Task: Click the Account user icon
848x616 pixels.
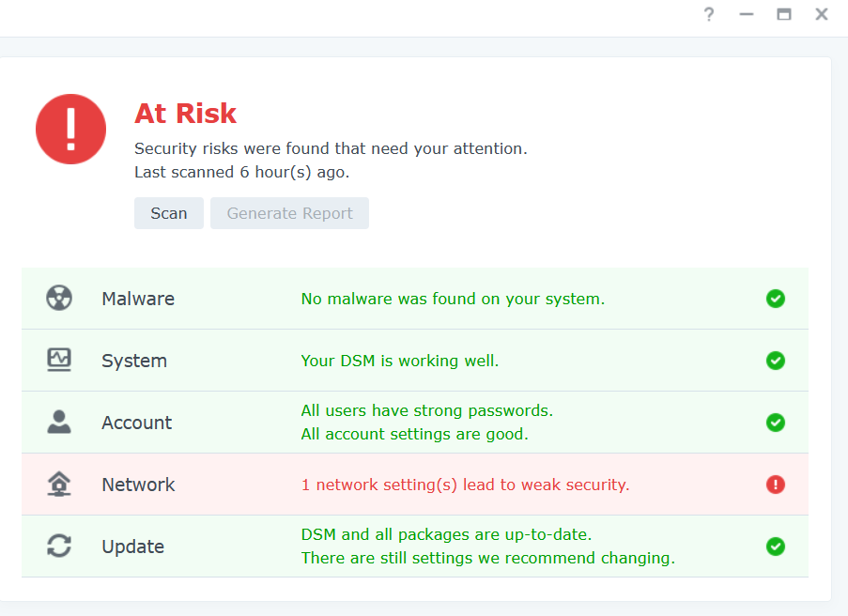Action: [59, 423]
